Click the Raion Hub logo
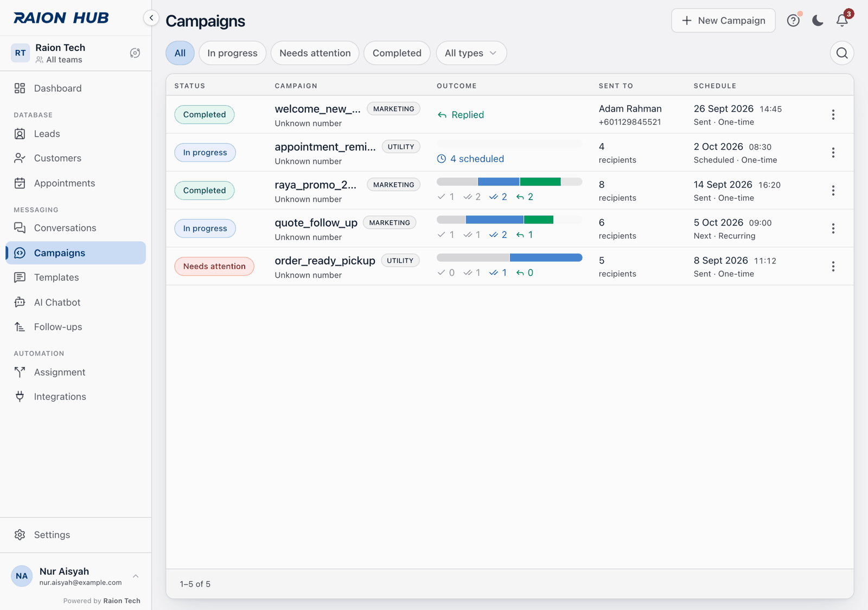This screenshot has width=868, height=610. point(61,18)
